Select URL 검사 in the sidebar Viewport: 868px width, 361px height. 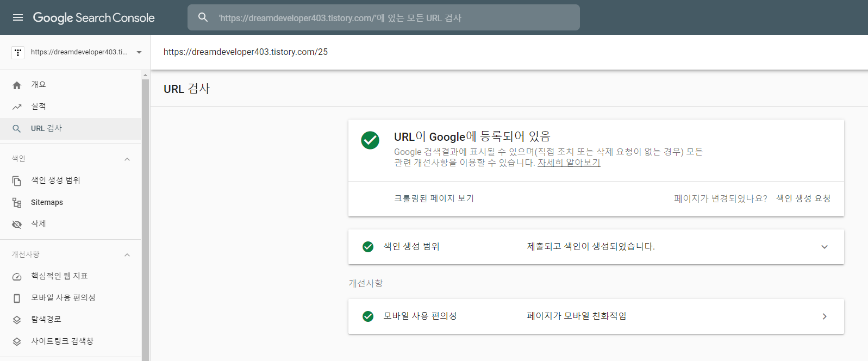pos(71,128)
